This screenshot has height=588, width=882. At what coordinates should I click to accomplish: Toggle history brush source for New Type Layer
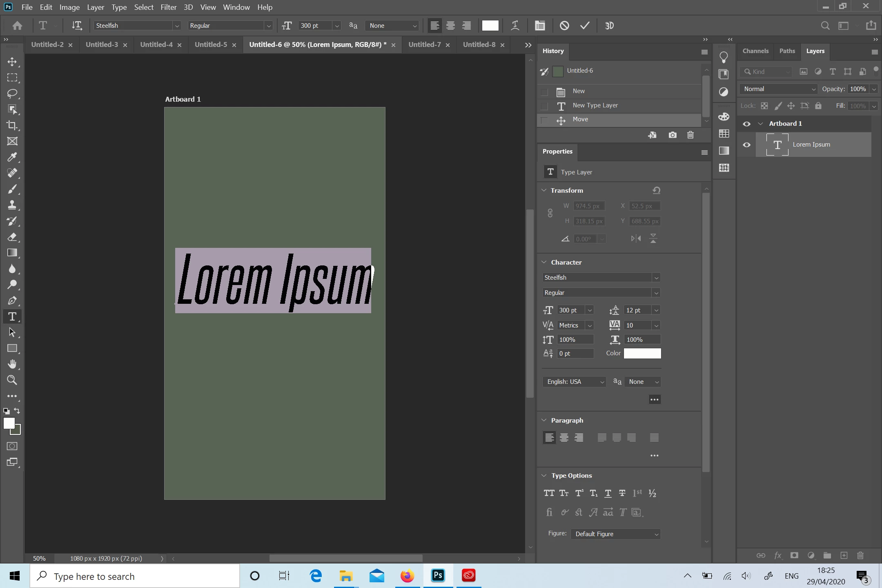[x=544, y=106]
